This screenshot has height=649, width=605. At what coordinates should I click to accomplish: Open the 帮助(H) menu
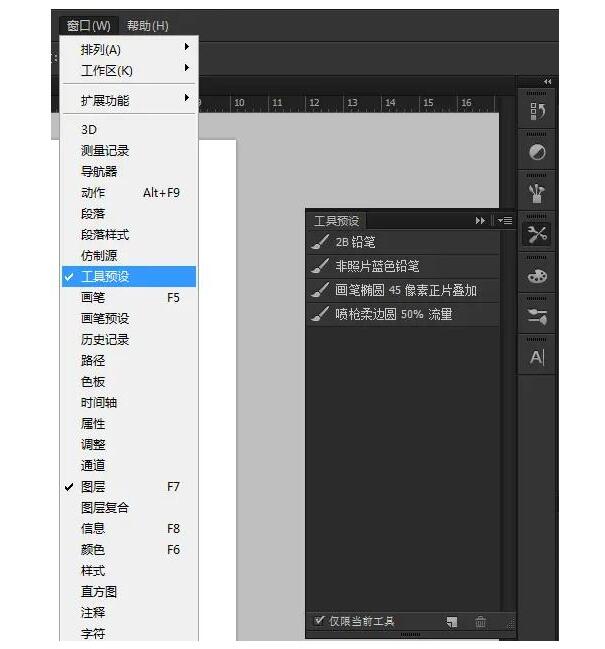coord(148,26)
